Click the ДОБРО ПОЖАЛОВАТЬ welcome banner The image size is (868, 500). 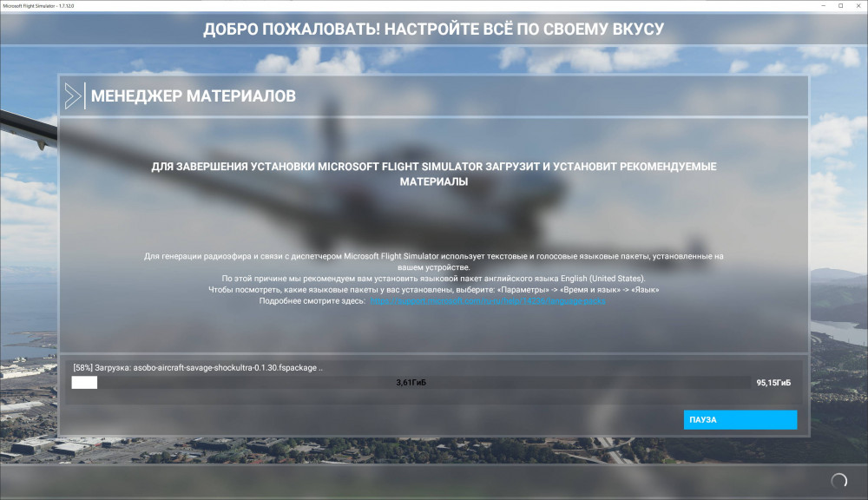(x=433, y=28)
